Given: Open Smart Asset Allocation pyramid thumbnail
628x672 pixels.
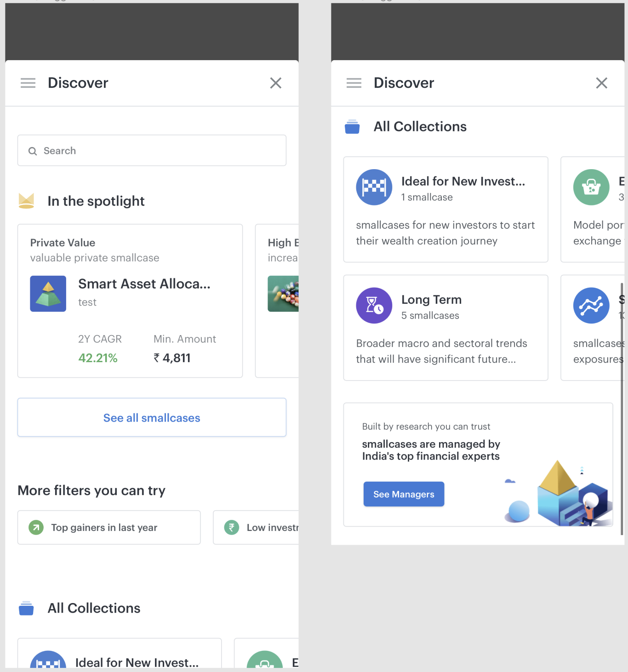Looking at the screenshot, I should click(48, 294).
